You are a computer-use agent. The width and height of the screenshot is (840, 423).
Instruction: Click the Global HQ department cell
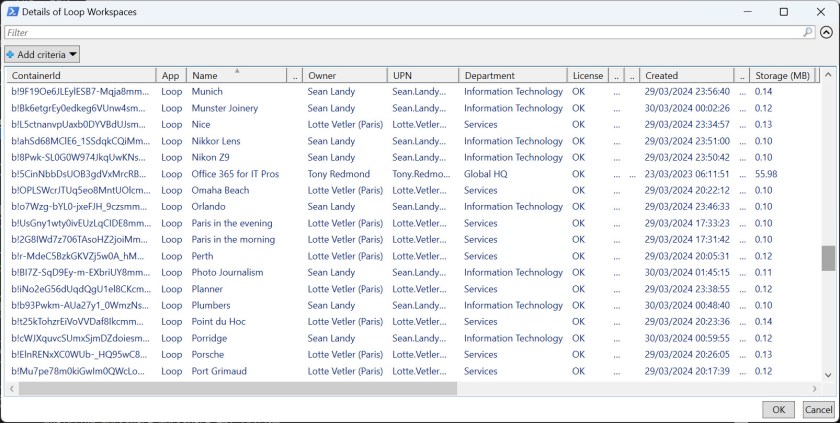[485, 174]
